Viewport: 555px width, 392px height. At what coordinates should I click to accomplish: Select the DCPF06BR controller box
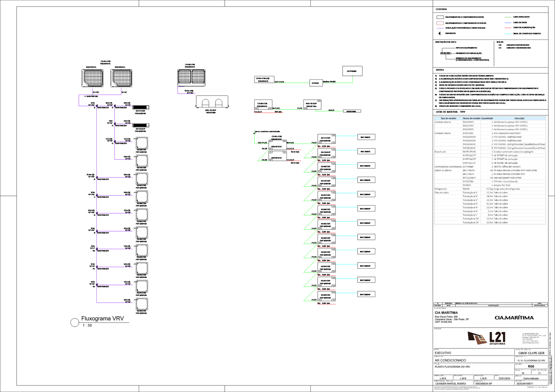coord(352,71)
